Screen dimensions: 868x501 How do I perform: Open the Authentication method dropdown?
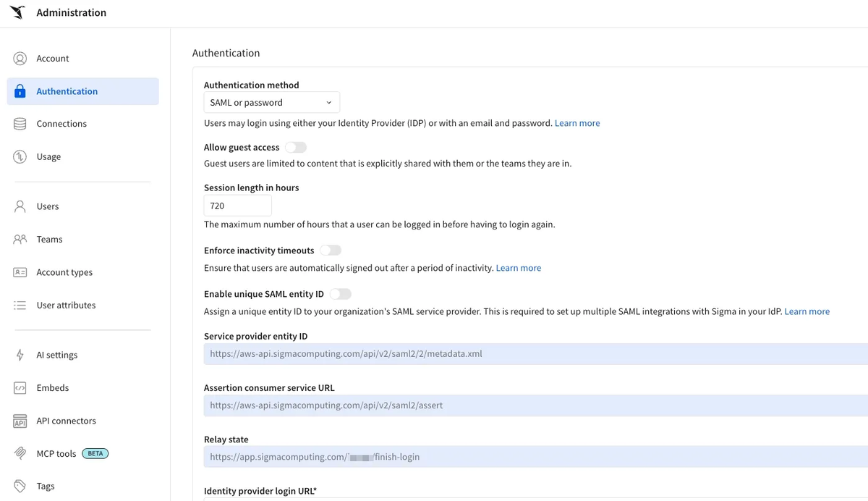(272, 103)
